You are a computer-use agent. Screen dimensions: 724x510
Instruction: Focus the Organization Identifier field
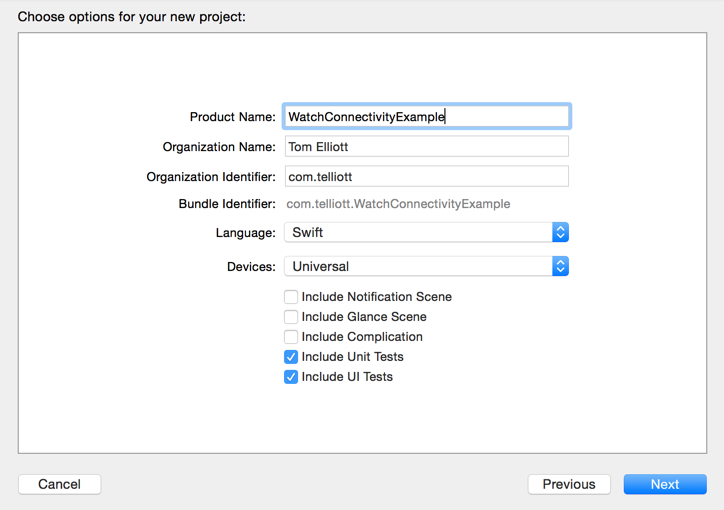click(426, 177)
